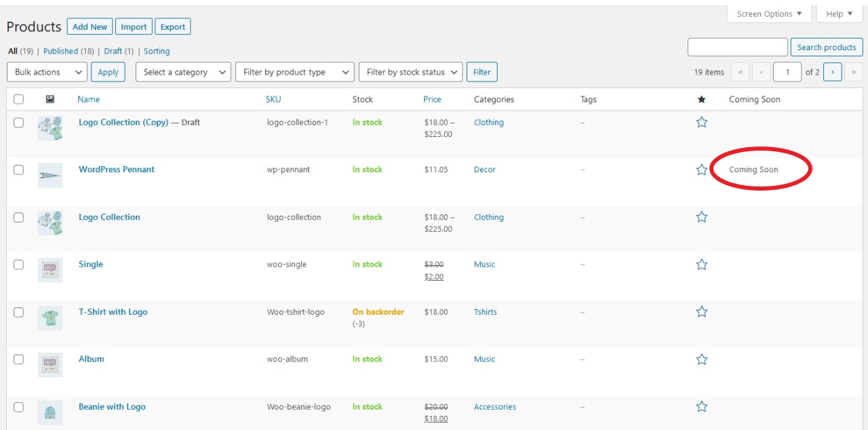Open the Beanie with Logo thumbnail
The height and width of the screenshot is (430, 868).
point(50,412)
